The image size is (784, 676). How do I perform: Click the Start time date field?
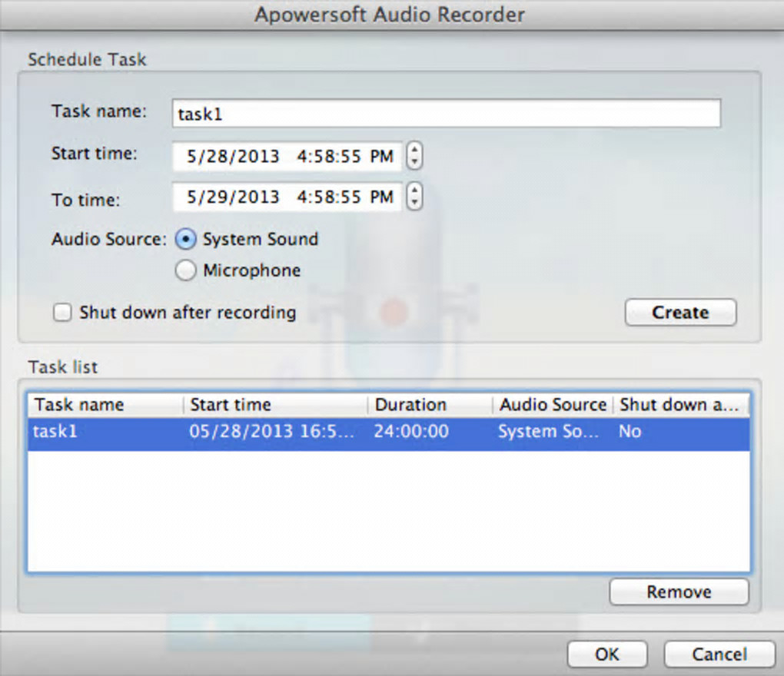287,157
